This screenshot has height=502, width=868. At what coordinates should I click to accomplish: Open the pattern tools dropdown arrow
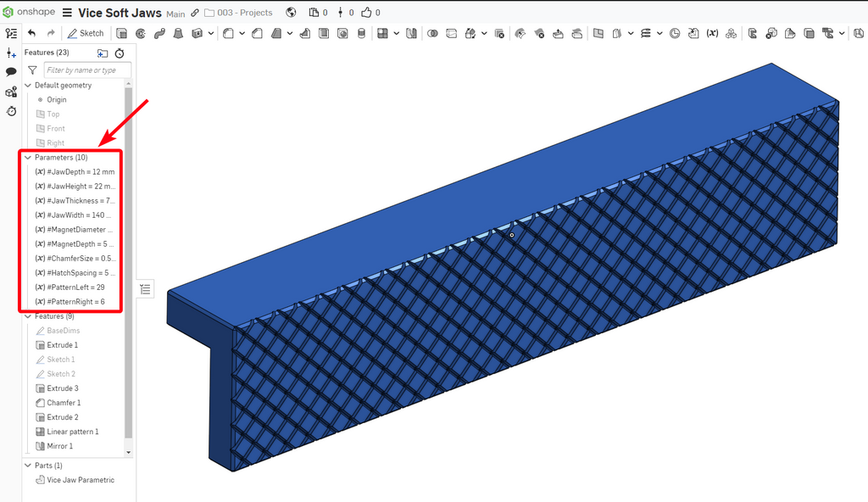point(397,33)
